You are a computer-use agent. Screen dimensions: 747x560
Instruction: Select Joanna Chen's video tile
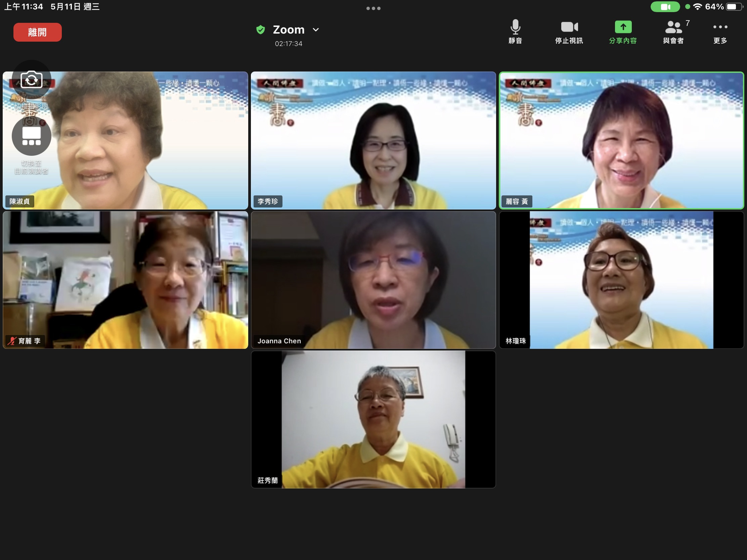tap(373, 280)
